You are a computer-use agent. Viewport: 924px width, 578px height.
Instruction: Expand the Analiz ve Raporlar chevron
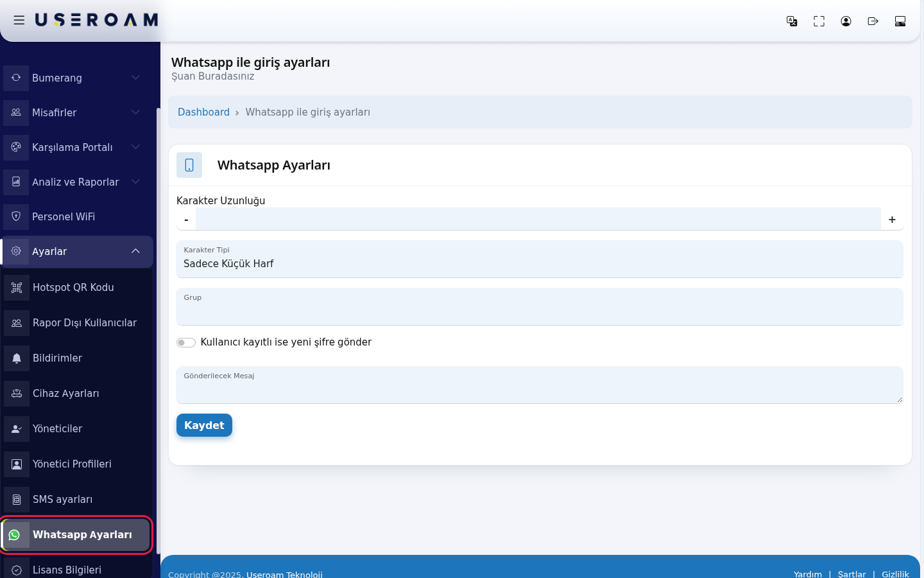(x=135, y=182)
